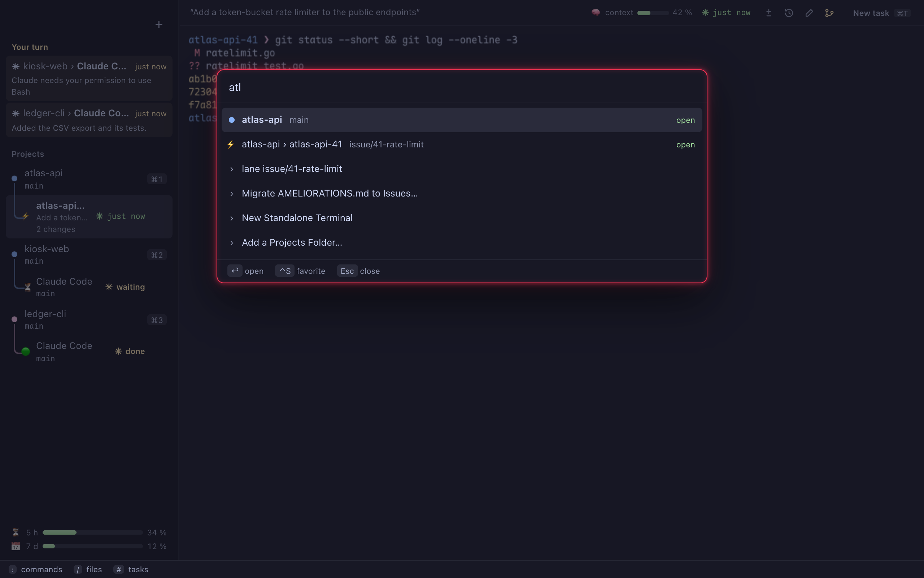Click the plus icon above Your turn
This screenshot has height=578, width=924.
tap(159, 25)
